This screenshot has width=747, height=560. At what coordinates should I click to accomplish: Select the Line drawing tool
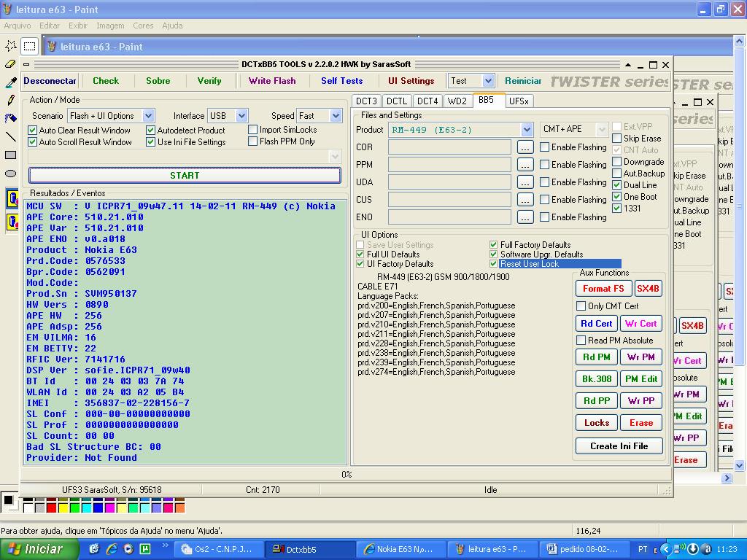tap(11, 136)
